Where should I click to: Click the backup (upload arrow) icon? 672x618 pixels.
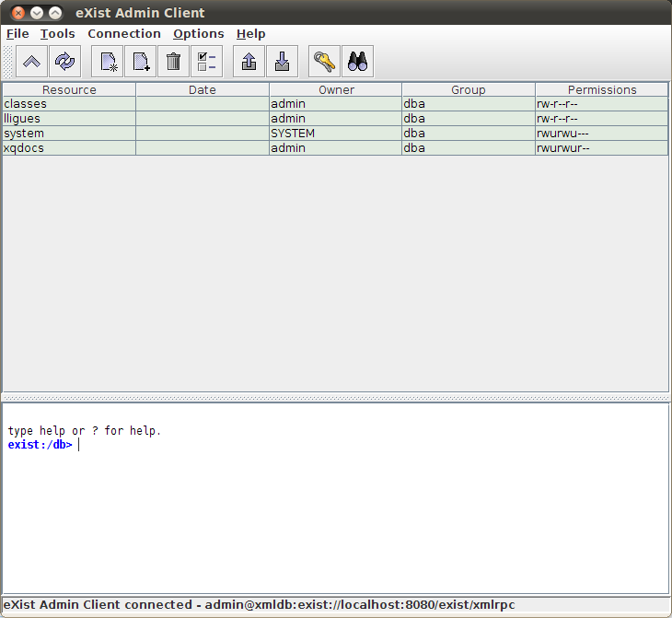coord(249,62)
